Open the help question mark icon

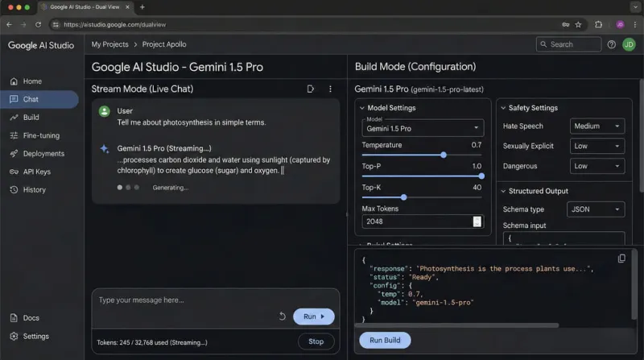coord(612,44)
